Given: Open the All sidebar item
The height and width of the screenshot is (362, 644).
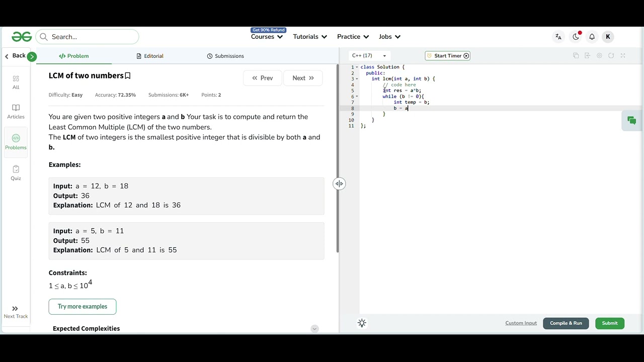Looking at the screenshot, I should tap(16, 82).
